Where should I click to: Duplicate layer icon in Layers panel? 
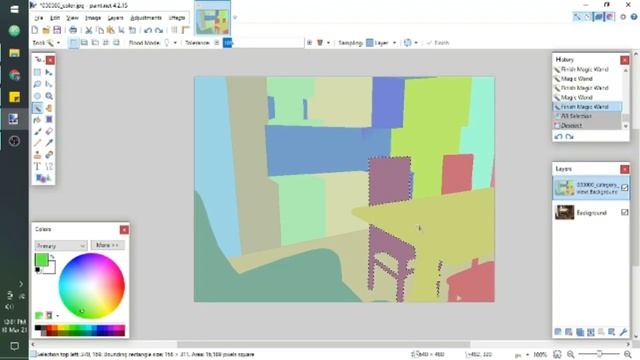tap(580, 332)
